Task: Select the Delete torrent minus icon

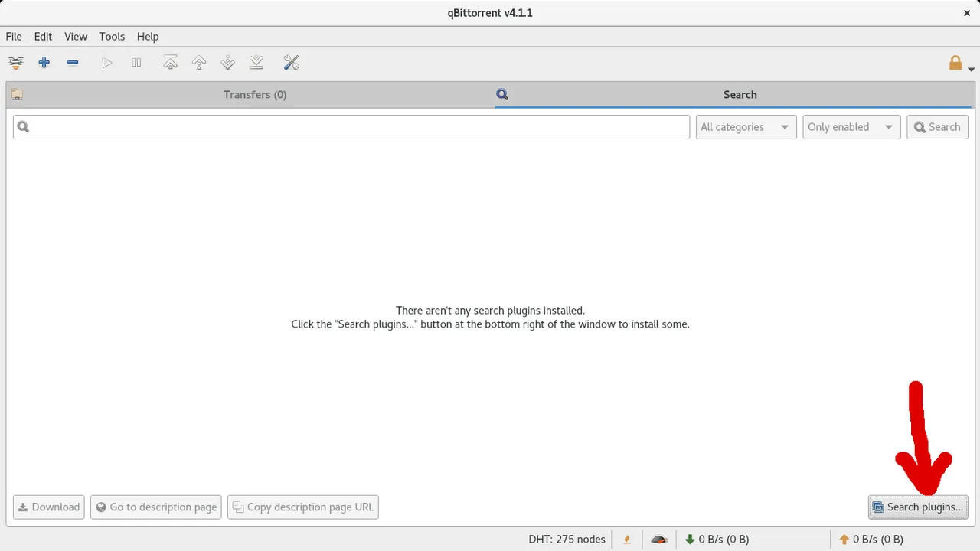Action: coord(73,63)
